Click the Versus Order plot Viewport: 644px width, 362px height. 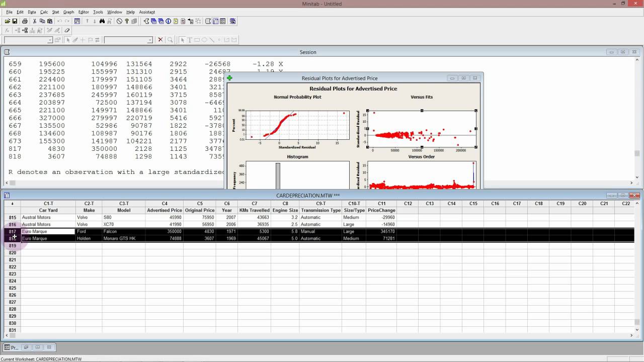422,174
